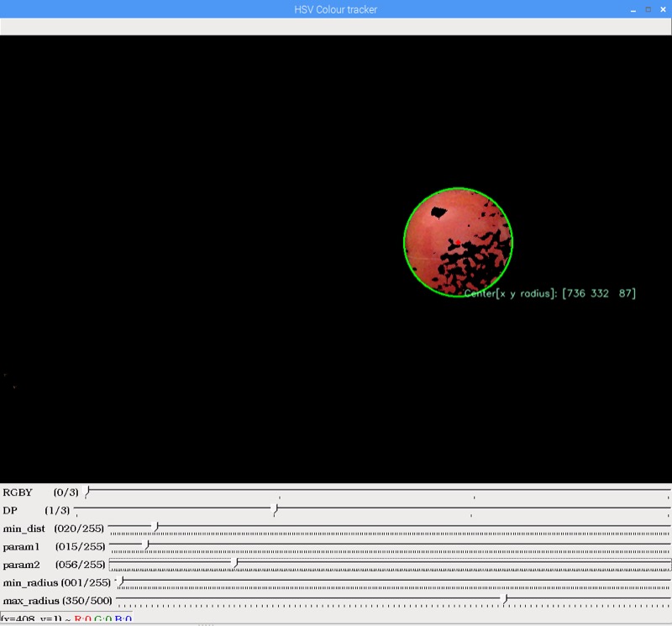The image size is (672, 626).
Task: Click the max_radius (350/500) label
Action: click(x=57, y=601)
